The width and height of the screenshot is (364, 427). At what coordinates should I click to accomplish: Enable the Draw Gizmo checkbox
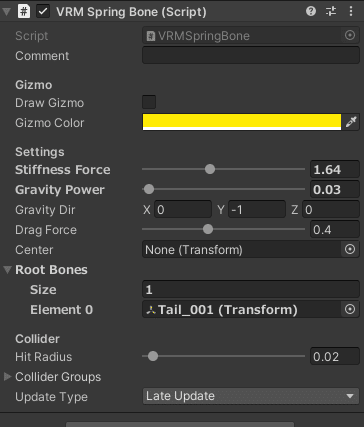[149, 102]
